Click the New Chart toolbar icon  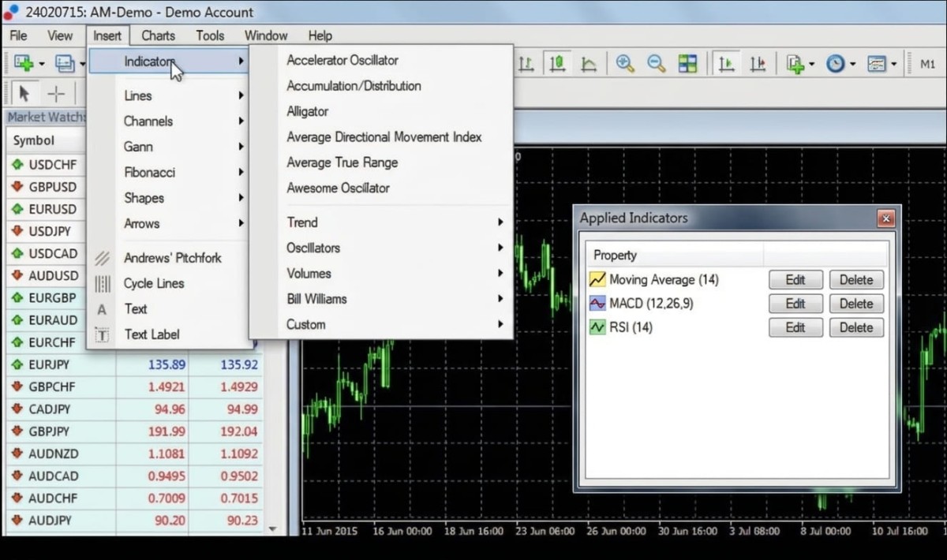point(24,64)
